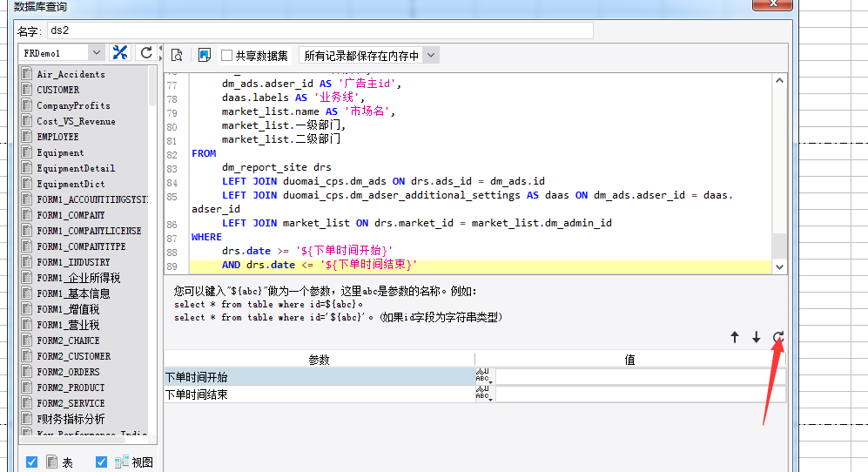Click the save stored procedure icon

tap(205, 55)
